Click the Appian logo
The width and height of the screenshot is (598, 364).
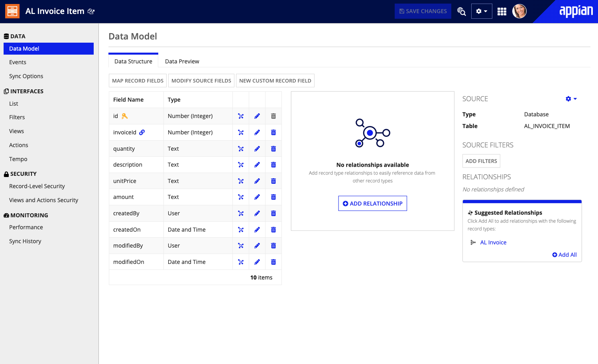(x=576, y=11)
